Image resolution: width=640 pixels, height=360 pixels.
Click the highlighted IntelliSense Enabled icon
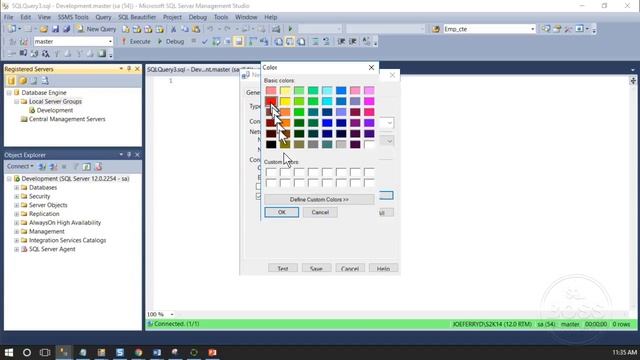(x=239, y=41)
